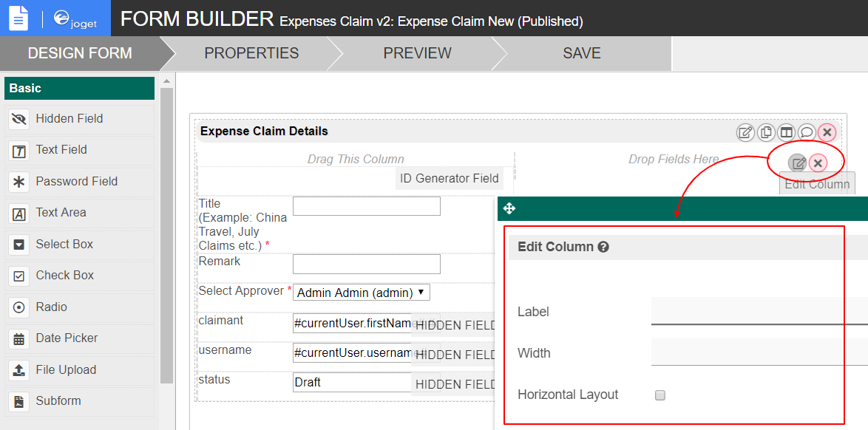
Task: Click the Edit Column help question icon
Action: pos(603,247)
